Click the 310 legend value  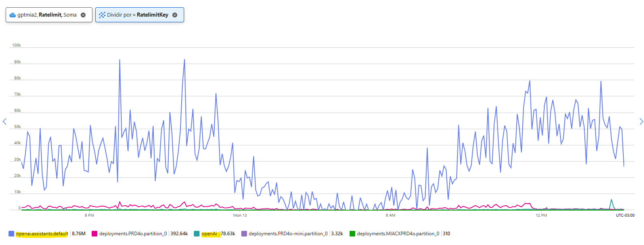(447, 234)
